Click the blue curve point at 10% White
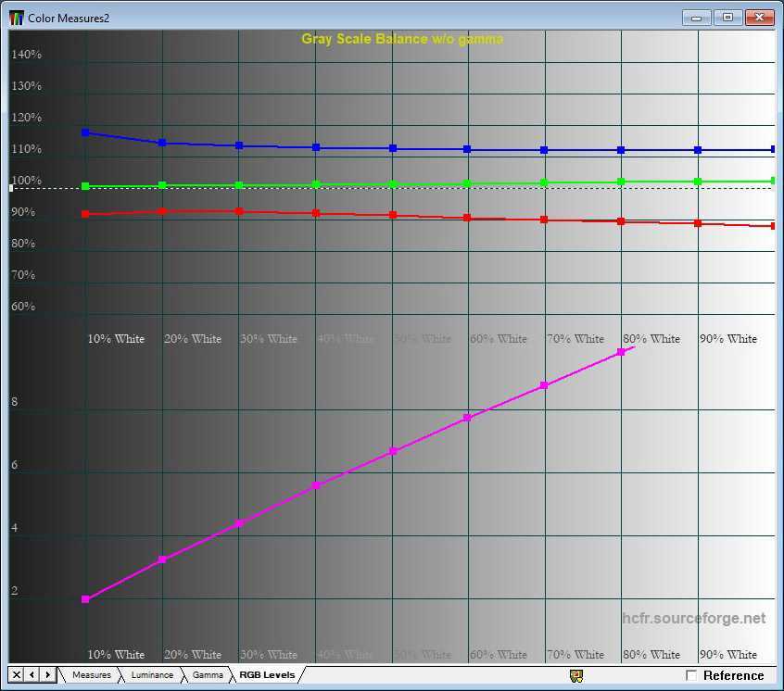This screenshot has height=691, width=784. pos(85,132)
